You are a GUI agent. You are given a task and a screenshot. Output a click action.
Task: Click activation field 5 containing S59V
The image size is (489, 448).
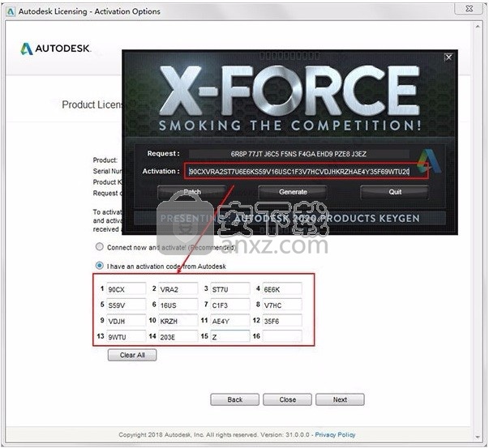click(126, 305)
